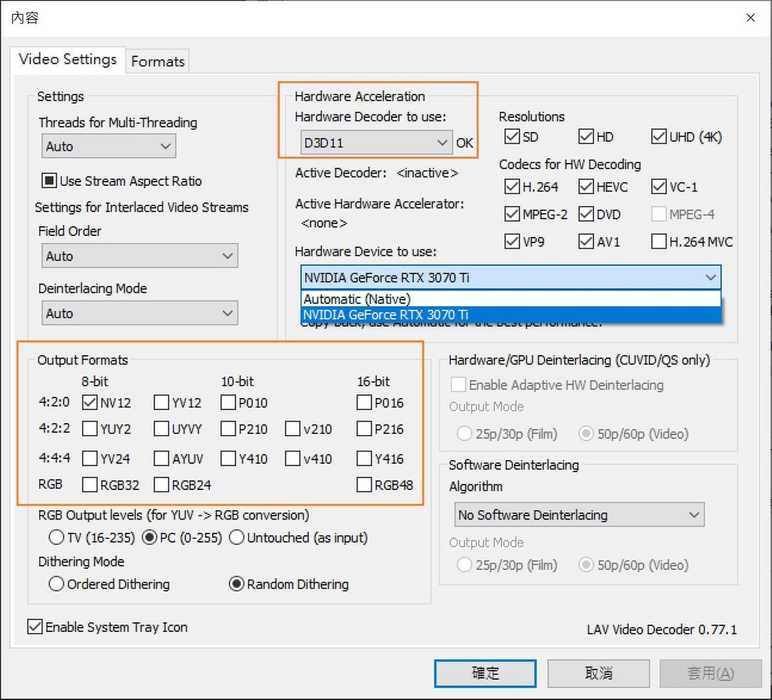The image size is (772, 700).
Task: Select the TV (16-235) output level
Action: tap(56, 537)
